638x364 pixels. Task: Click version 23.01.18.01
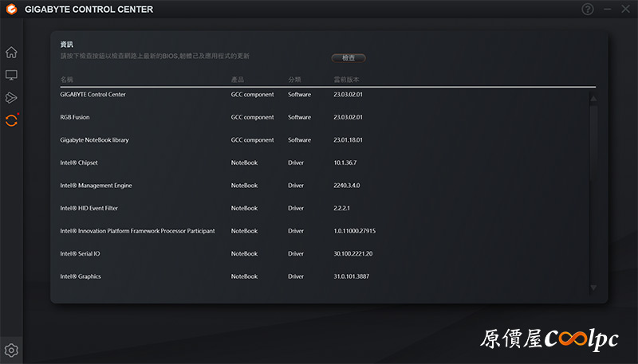(349, 139)
